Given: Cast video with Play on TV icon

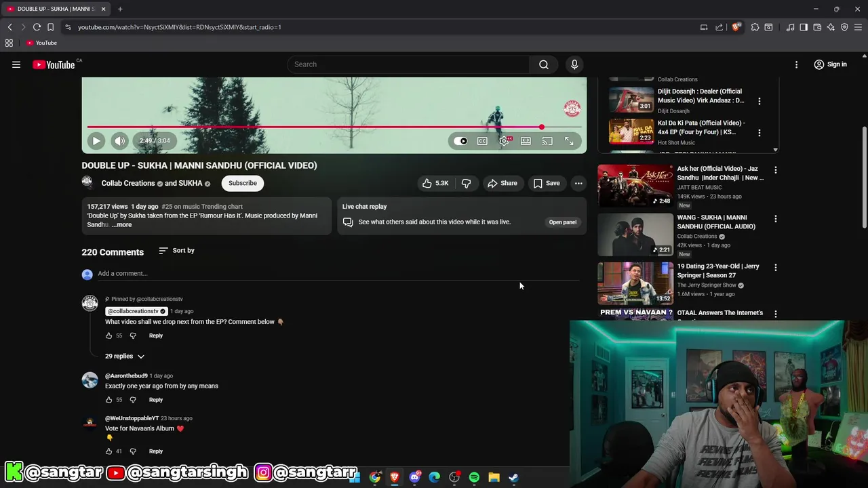Looking at the screenshot, I should coord(547,141).
